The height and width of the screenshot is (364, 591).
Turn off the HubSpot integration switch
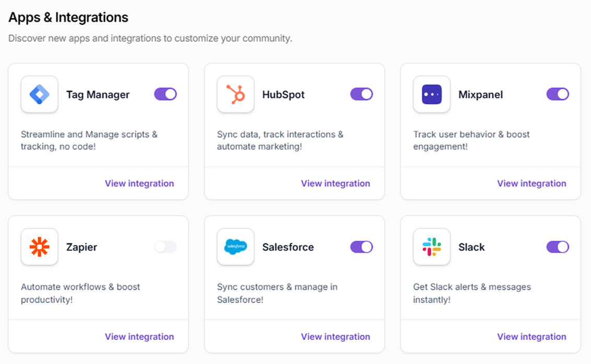pos(361,95)
